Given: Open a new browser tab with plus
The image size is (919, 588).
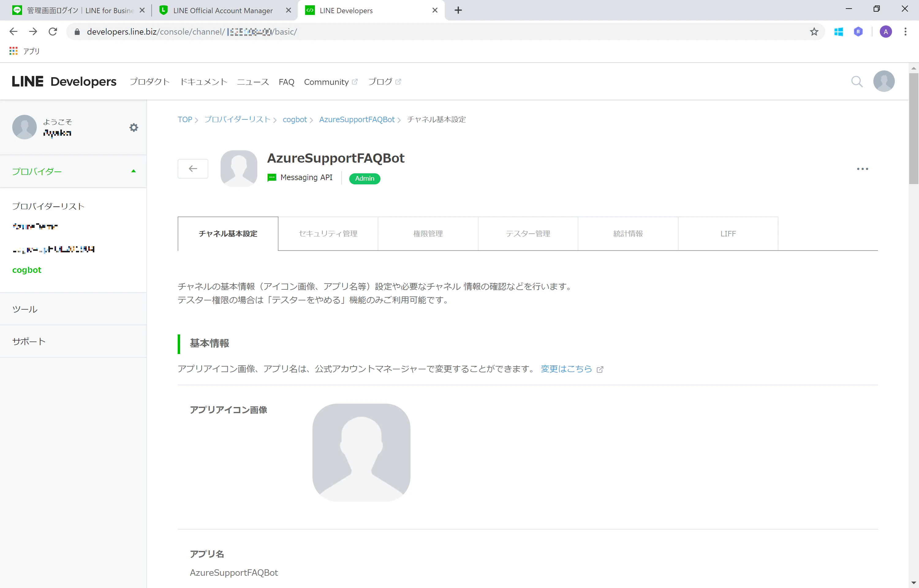Looking at the screenshot, I should click(458, 10).
